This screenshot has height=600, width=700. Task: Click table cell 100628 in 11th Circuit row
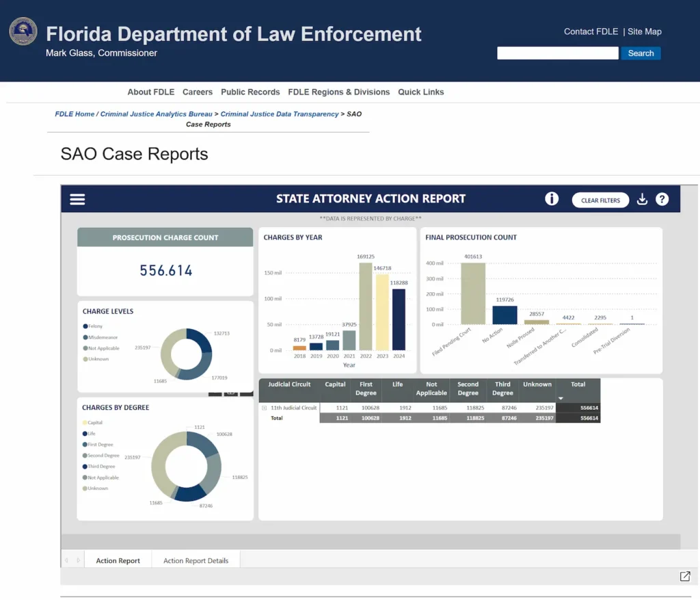[x=370, y=408]
